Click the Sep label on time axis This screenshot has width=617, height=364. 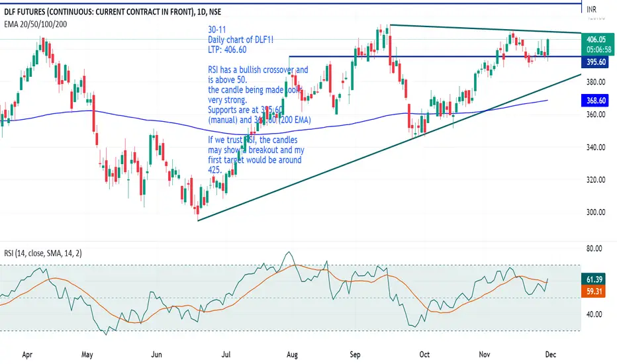point(355,355)
